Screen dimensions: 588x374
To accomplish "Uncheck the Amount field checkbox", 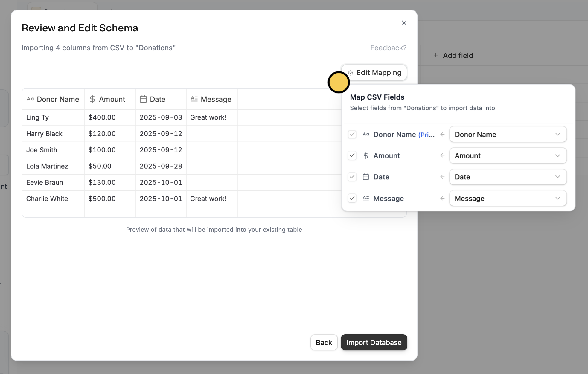I will 352,156.
